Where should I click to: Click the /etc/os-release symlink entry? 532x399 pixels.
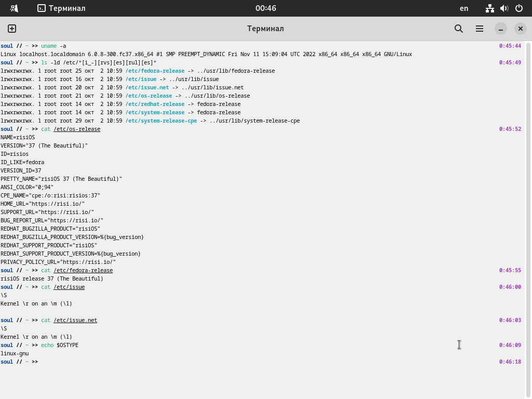[149, 96]
